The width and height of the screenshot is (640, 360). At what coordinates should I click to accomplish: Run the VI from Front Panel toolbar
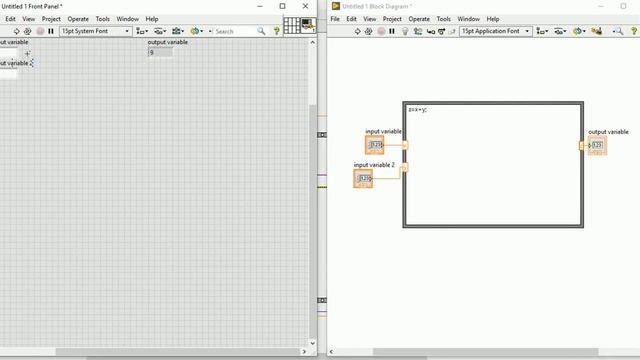point(16,31)
